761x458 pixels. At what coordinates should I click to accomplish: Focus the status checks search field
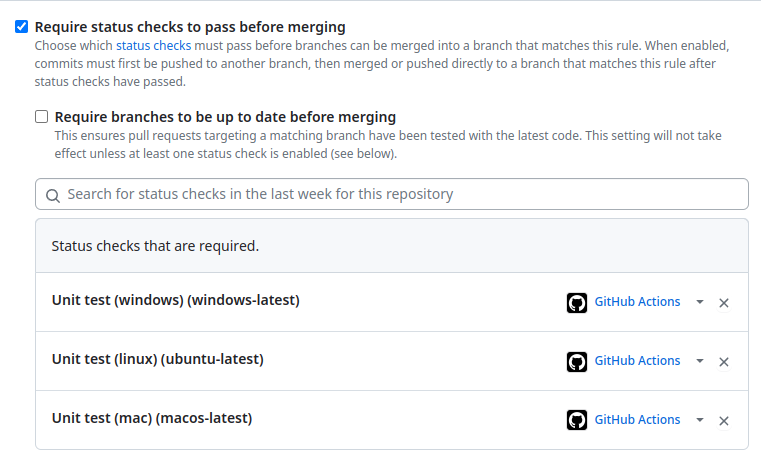(400, 194)
